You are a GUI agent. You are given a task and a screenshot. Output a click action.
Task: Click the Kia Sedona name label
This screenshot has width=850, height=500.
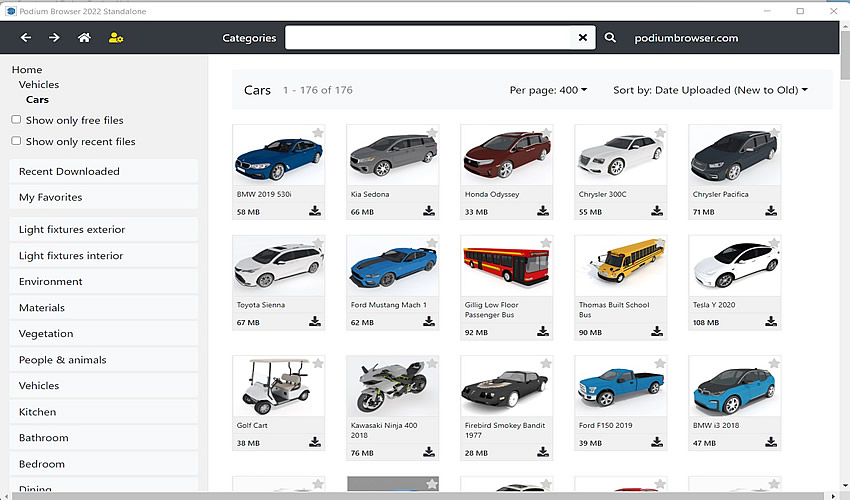(x=370, y=194)
